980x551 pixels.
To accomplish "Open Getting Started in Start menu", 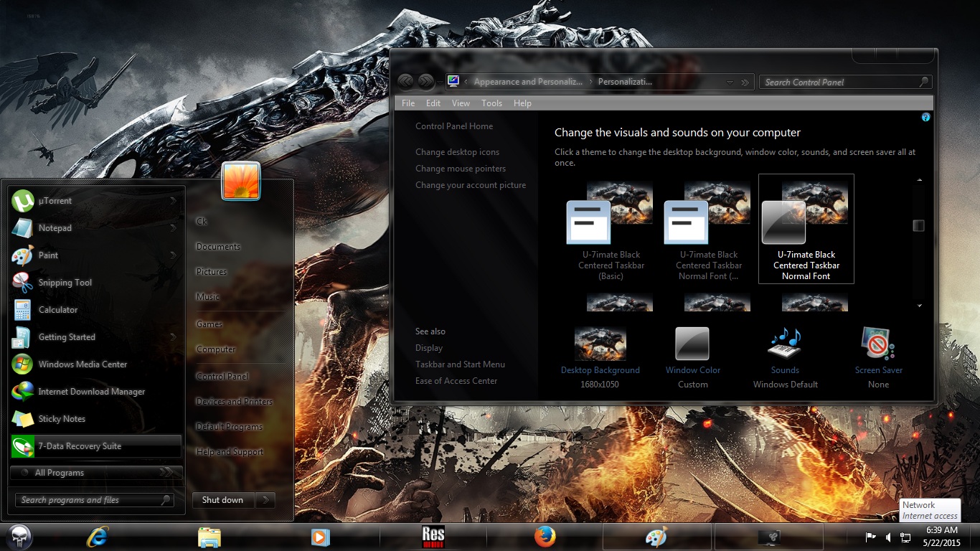I will point(96,337).
